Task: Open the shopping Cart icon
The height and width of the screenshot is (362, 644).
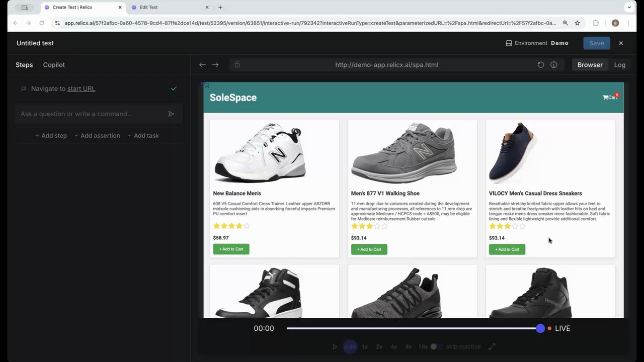Action: coord(610,97)
